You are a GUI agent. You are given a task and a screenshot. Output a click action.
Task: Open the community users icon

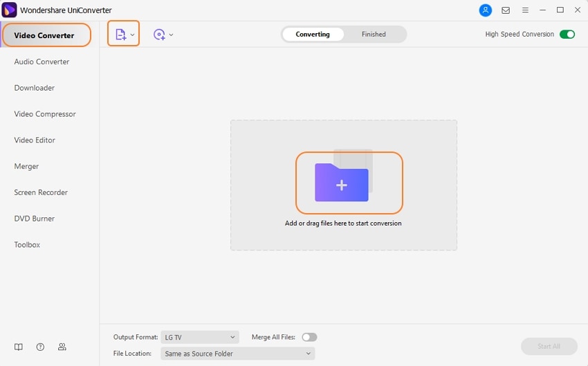tap(62, 347)
